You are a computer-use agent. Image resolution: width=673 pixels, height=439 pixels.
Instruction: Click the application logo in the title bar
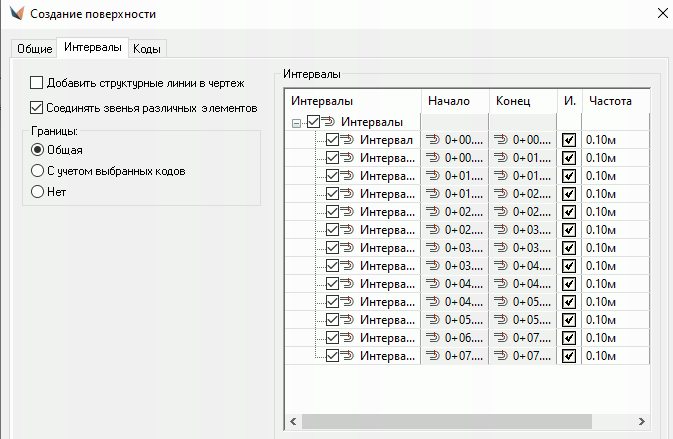point(14,14)
